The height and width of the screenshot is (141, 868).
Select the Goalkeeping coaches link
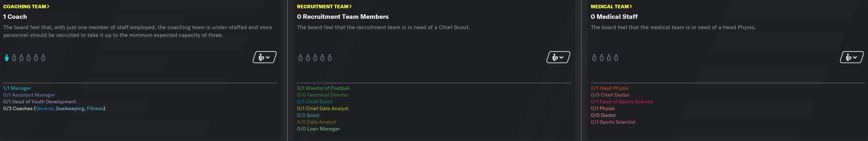[70, 108]
